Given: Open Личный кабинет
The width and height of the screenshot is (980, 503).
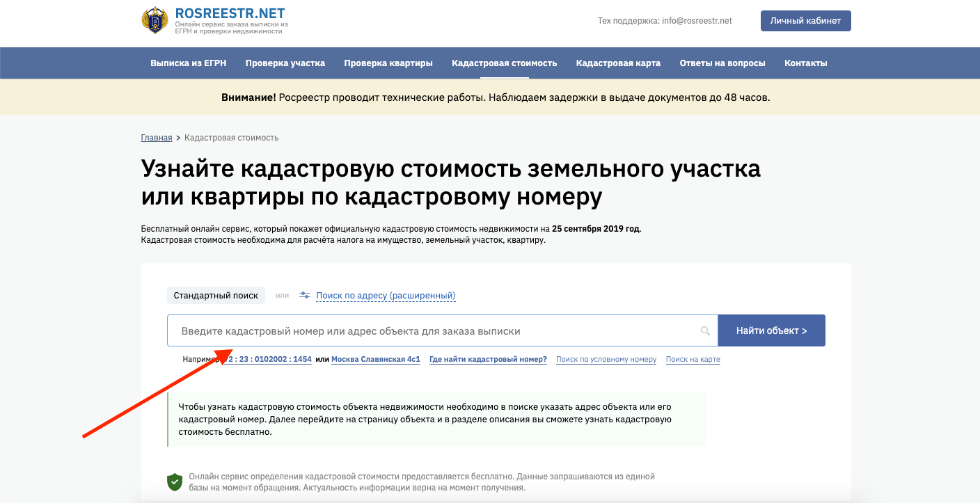Looking at the screenshot, I should point(805,21).
